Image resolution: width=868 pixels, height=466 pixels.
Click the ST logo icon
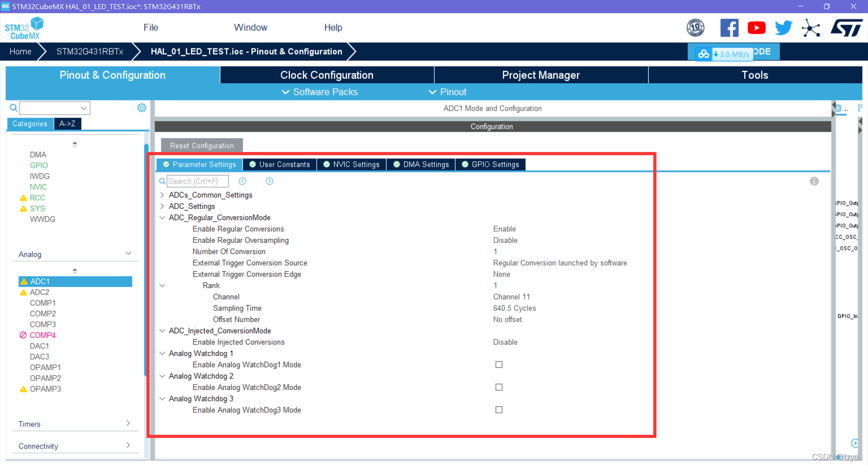coord(847,28)
